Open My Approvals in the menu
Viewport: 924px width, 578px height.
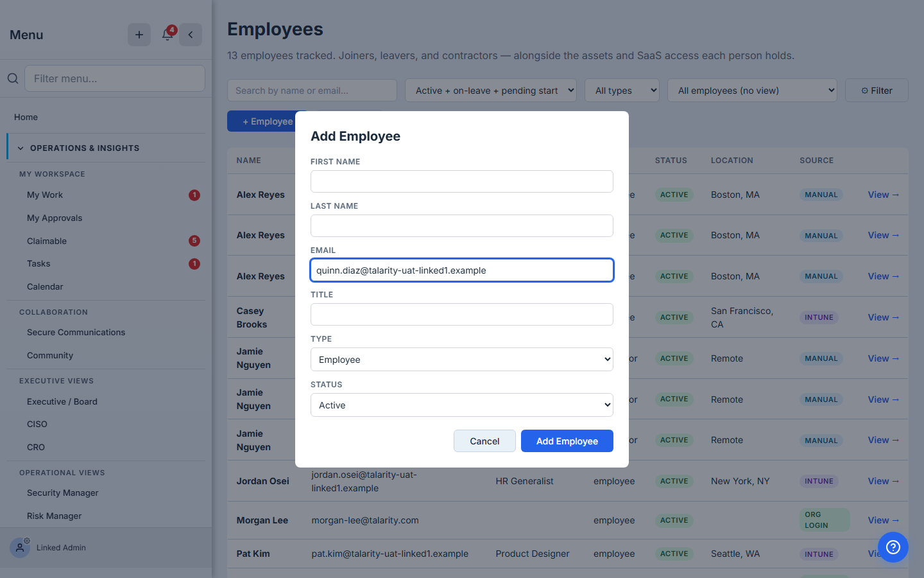[55, 218]
